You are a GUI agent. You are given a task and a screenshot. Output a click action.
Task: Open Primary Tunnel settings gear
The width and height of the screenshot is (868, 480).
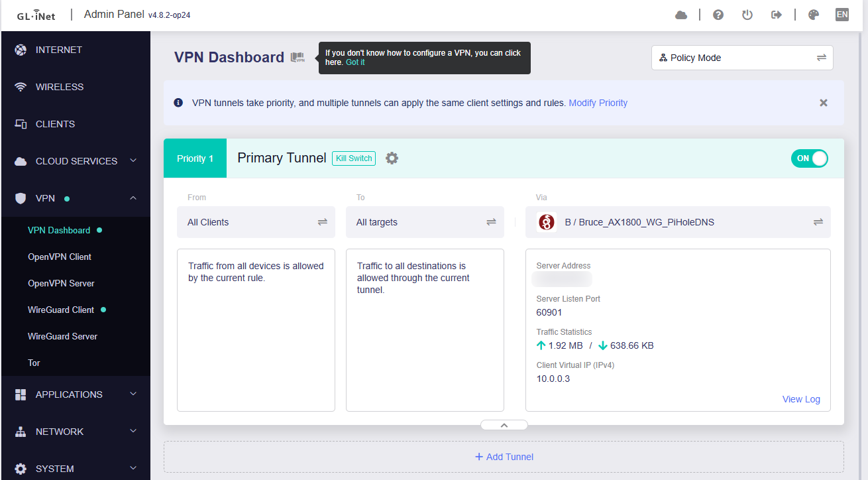(x=392, y=158)
